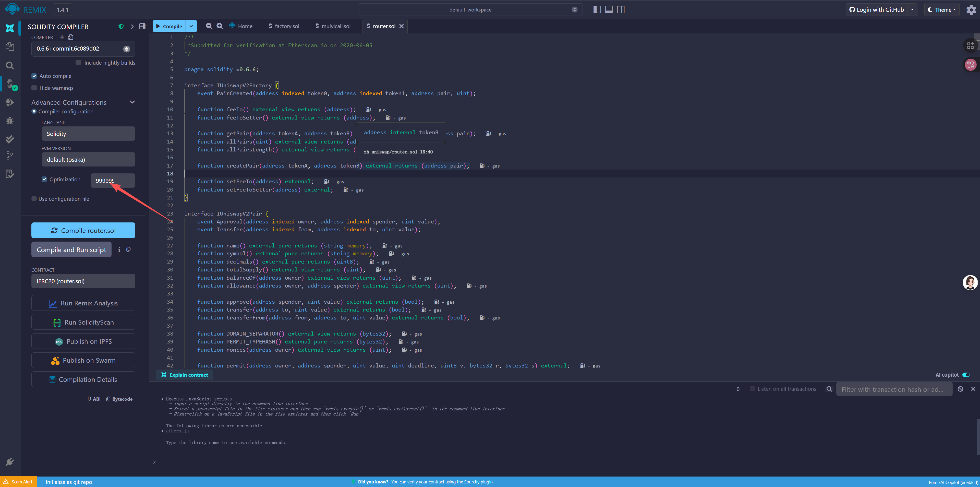Click the Compile router.sol button
Viewport: 980px width, 487px height.
83,231
